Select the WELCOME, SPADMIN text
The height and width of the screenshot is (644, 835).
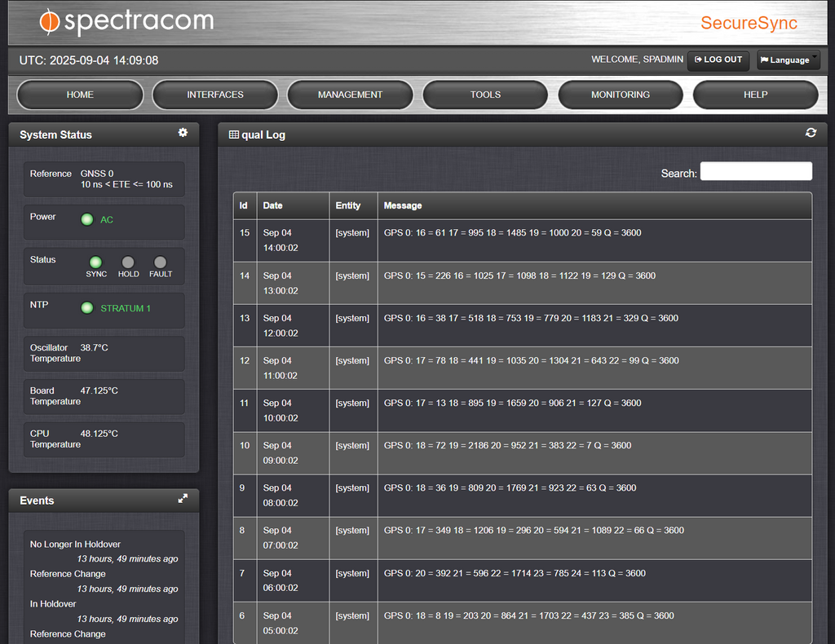coord(637,59)
